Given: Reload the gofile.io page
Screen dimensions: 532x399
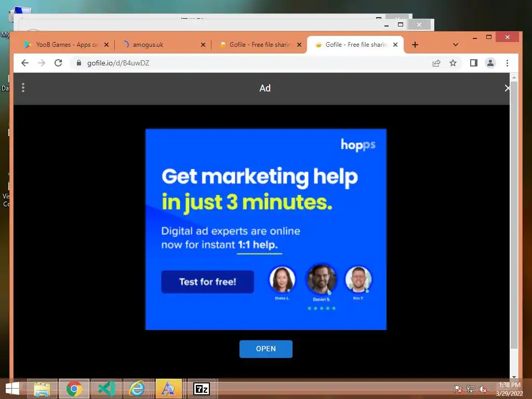Looking at the screenshot, I should tap(58, 63).
